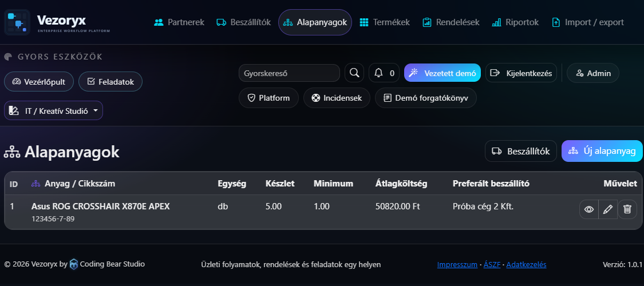Image resolution: width=644 pixels, height=286 pixels.
Task: Click the magnifier search icon button
Action: pyautogui.click(x=354, y=73)
